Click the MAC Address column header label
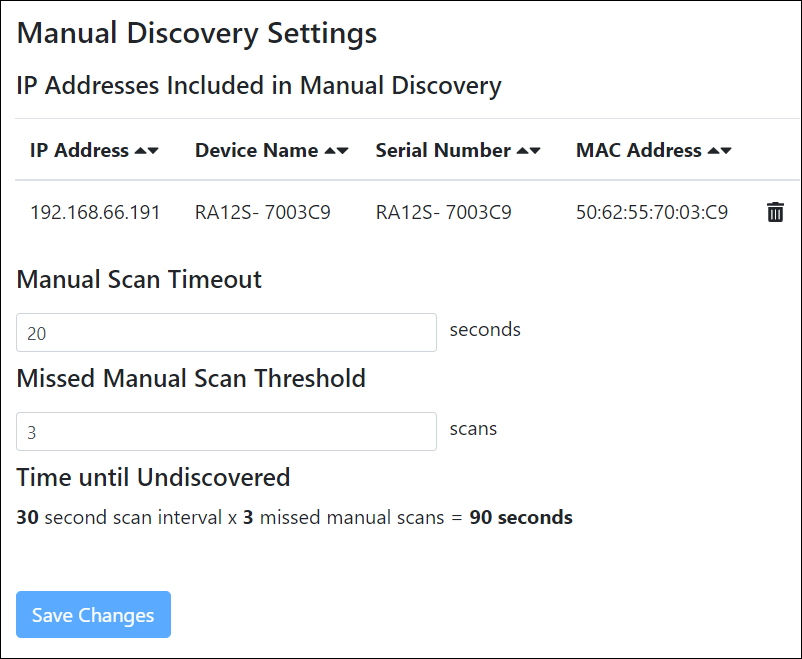 [638, 151]
